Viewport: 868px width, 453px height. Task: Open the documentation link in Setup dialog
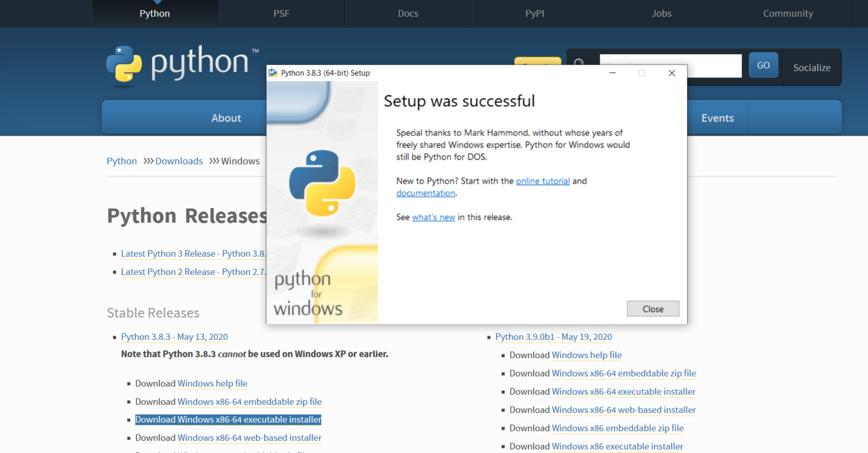tap(426, 193)
